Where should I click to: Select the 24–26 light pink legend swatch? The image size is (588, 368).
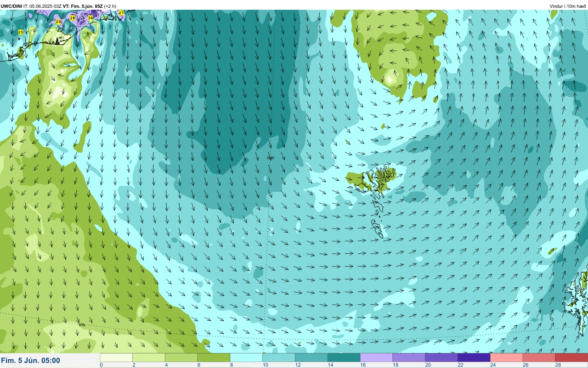tap(507, 357)
